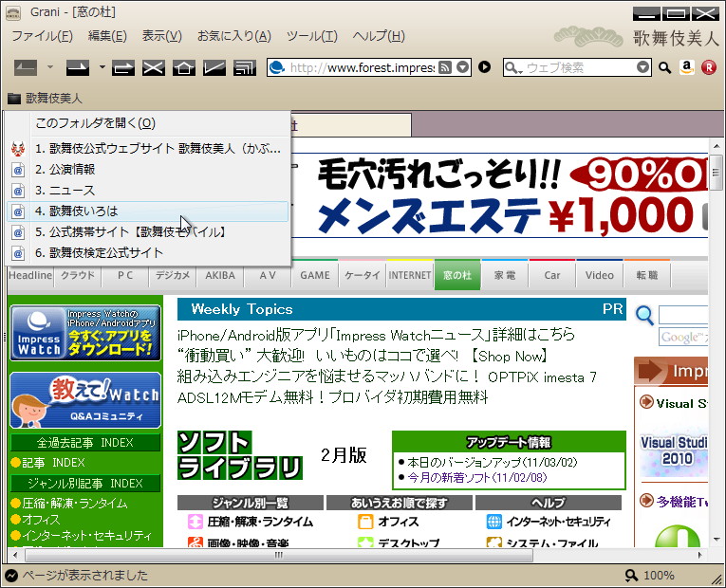This screenshot has height=588, width=726.
Task: Open favorite 1. 歌舞伎公式ウェブサイト 歌舞伎美人
Action: pos(148,149)
